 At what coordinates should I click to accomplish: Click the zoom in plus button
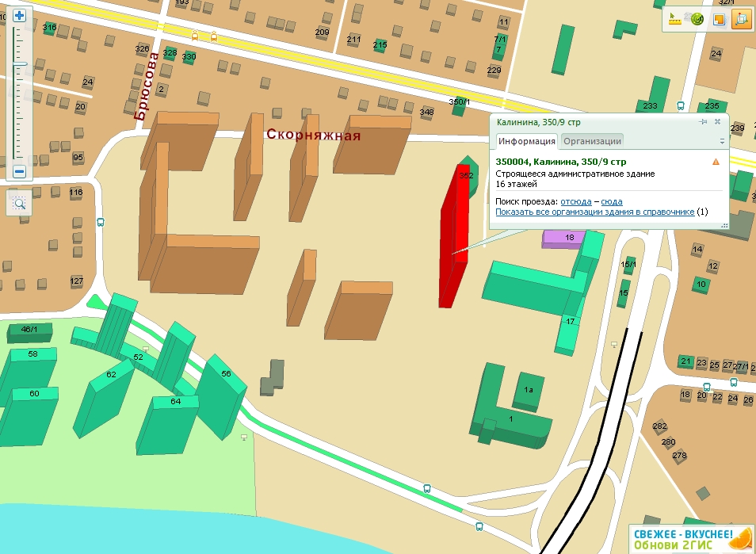[x=20, y=15]
